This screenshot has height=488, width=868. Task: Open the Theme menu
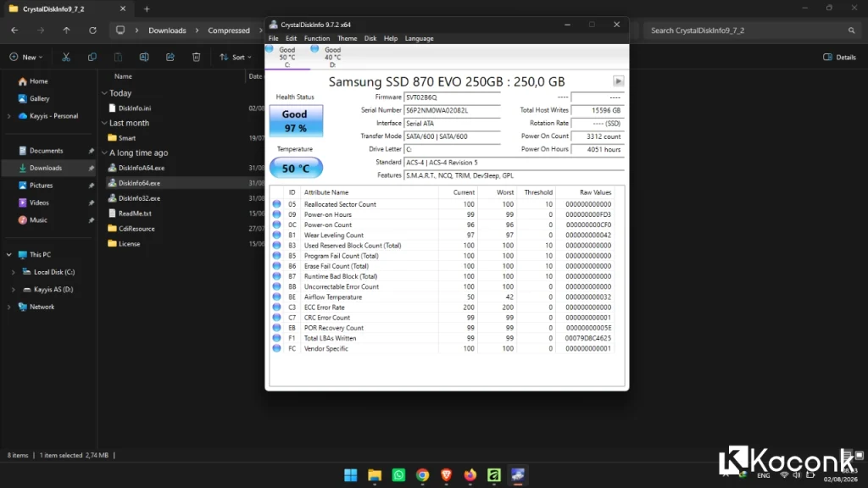point(347,38)
